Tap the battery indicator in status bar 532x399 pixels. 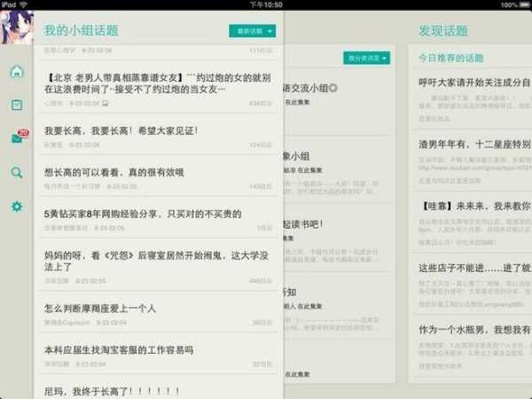point(521,4)
